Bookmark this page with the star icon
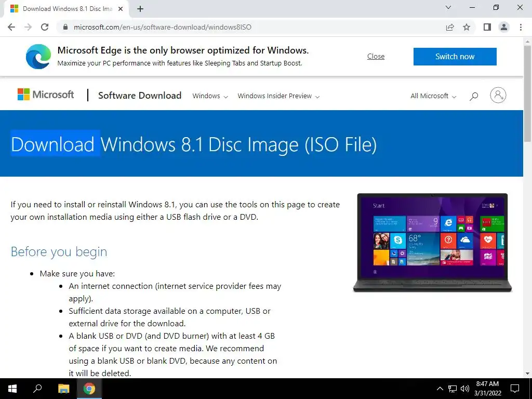The width and height of the screenshot is (532, 399). click(x=467, y=27)
